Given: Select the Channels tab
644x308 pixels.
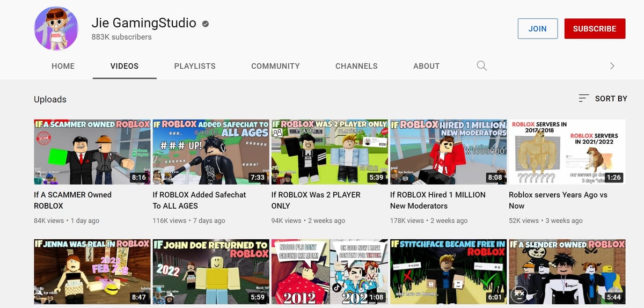Looking at the screenshot, I should pyautogui.click(x=356, y=66).
